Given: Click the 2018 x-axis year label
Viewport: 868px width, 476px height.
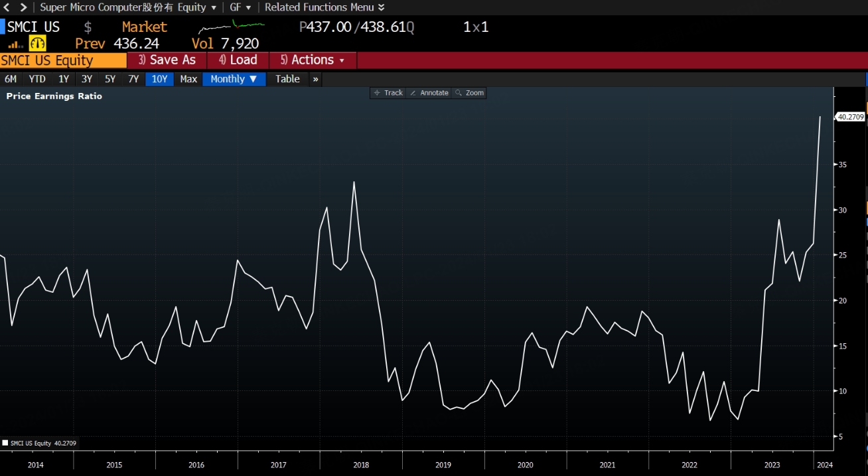Looking at the screenshot, I should click(361, 465).
